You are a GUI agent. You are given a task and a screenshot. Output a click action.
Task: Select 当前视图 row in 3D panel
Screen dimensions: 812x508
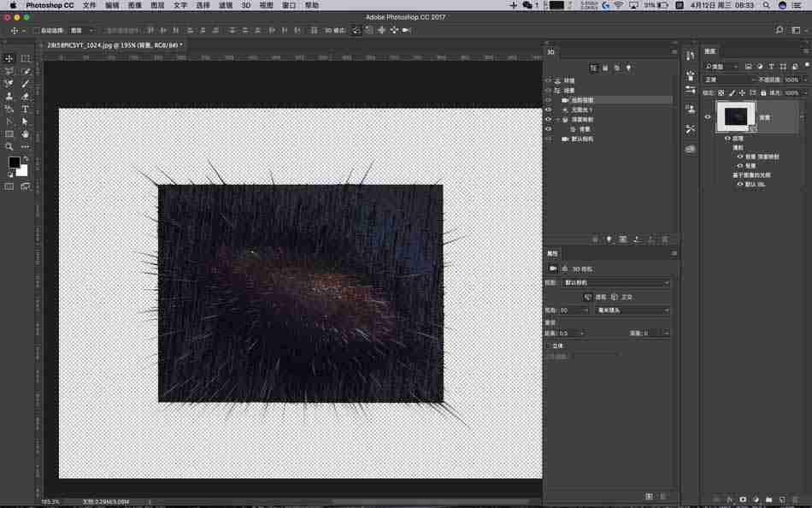click(x=609, y=100)
